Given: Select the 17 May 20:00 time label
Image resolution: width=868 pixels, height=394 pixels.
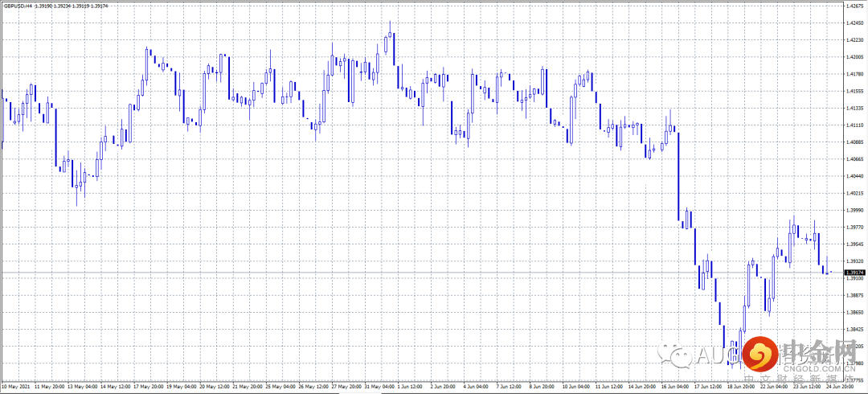Looking at the screenshot, I should point(147,386).
